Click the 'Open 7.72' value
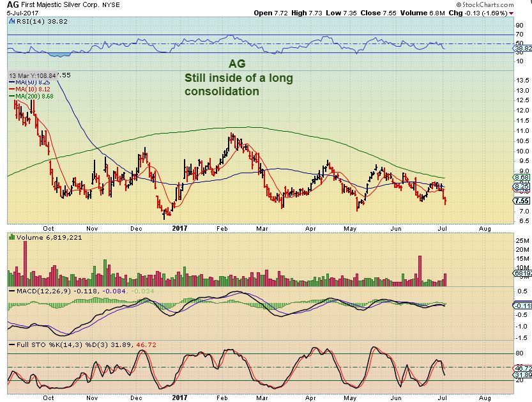The width and height of the screenshot is (532, 402). (271, 13)
